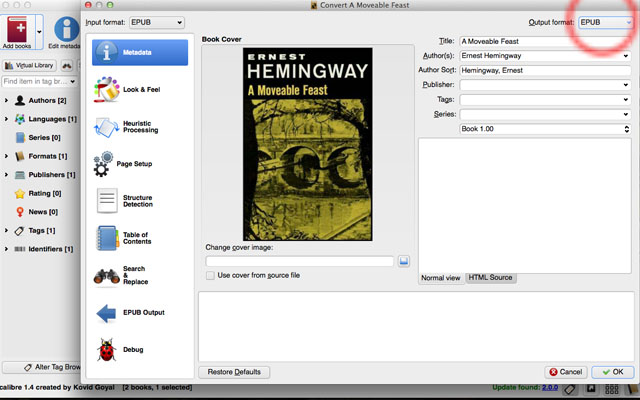The height and width of the screenshot is (400, 640).
Task: Click the Edit metadata icon in calibre window
Action: pos(67,29)
